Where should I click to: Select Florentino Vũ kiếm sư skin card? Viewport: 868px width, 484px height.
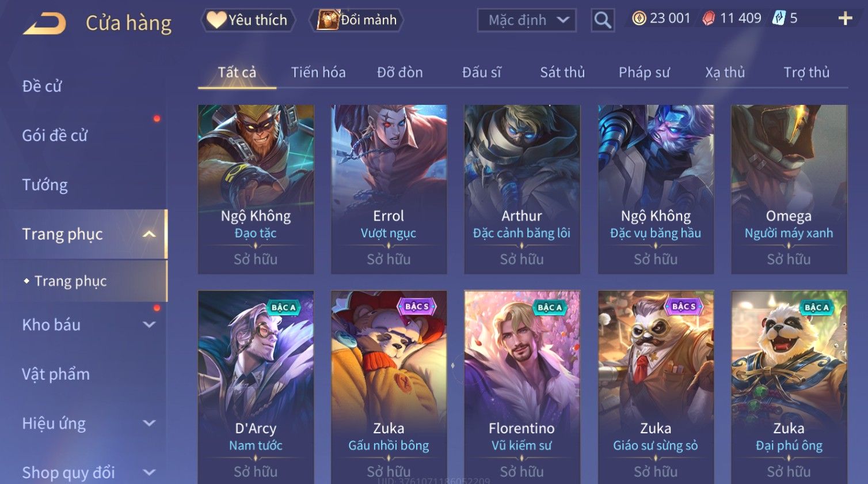pos(522,387)
